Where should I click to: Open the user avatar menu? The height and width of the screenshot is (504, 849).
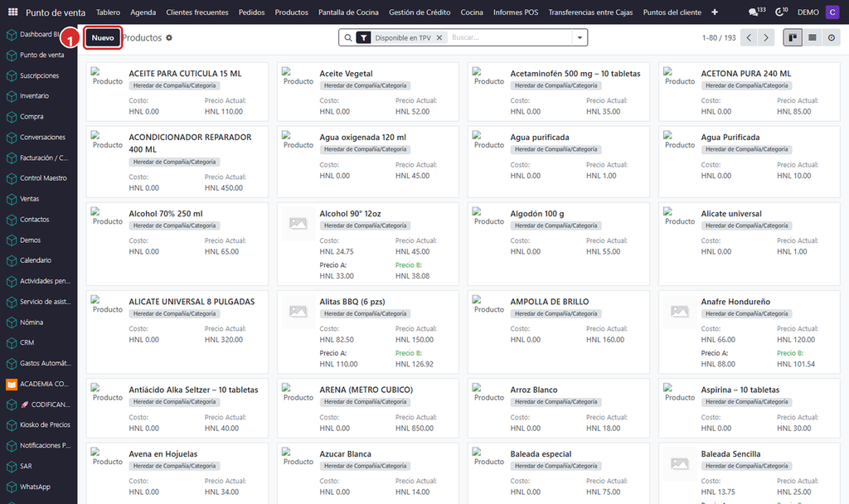coord(832,12)
